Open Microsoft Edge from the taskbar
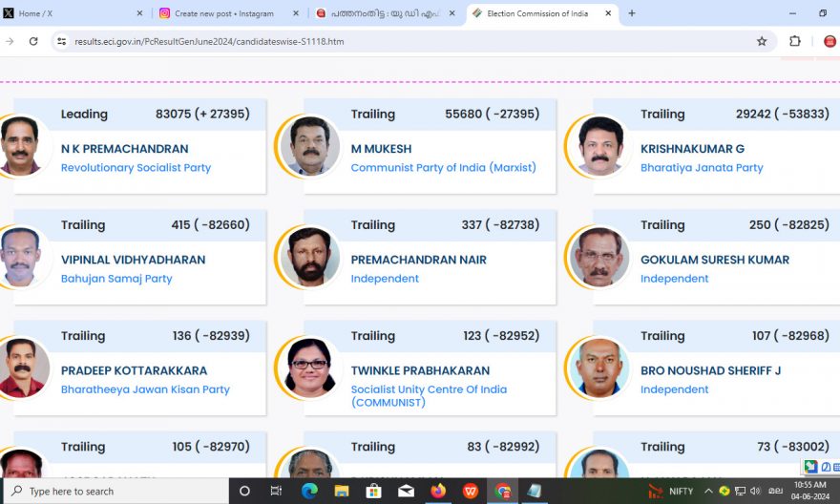840x504 pixels. click(x=309, y=491)
